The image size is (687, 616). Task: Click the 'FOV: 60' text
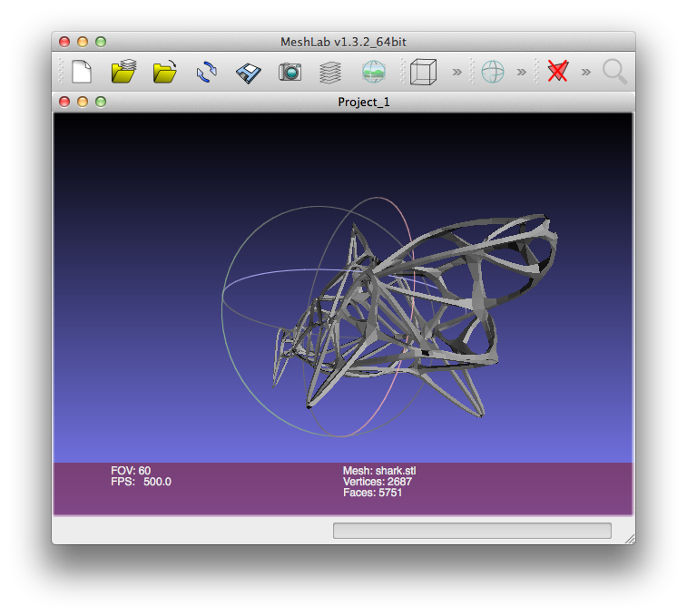tap(131, 471)
